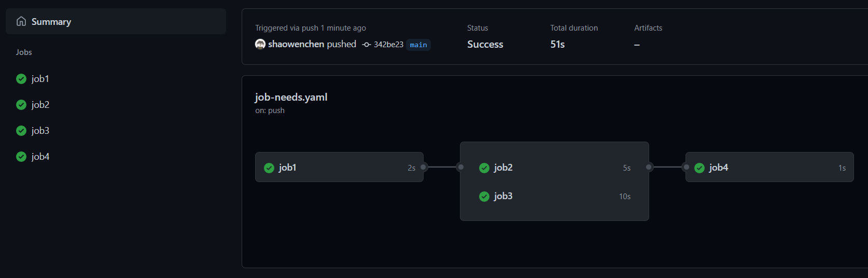This screenshot has height=278, width=868.
Task: Click the connector dot on job1's right edge
Action: 423,167
